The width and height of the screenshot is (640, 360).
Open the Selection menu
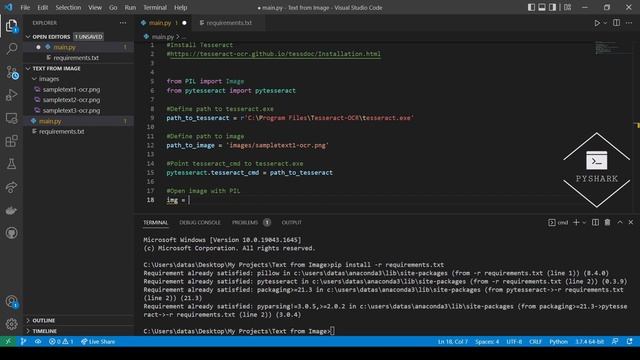[68, 7]
